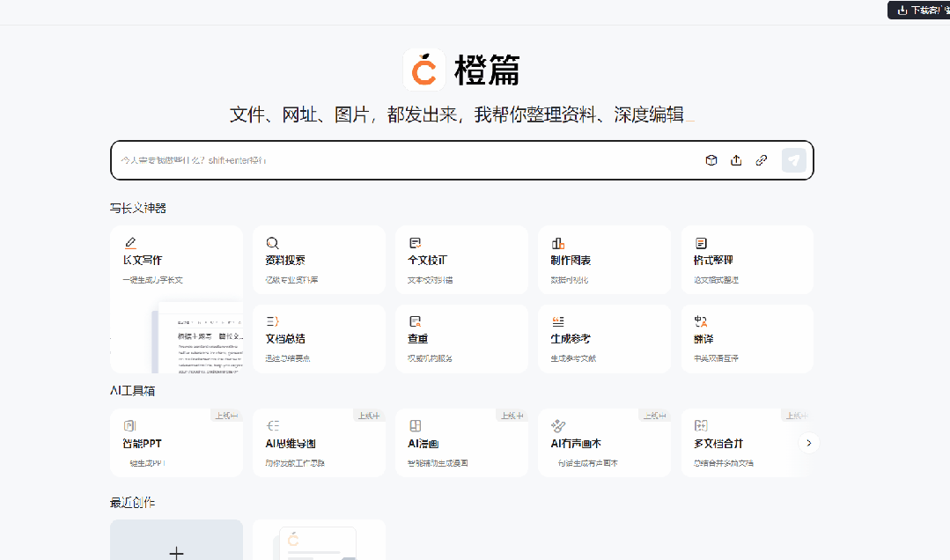Open the 文档总结 document summary tool
The height and width of the screenshot is (560, 950).
point(319,338)
